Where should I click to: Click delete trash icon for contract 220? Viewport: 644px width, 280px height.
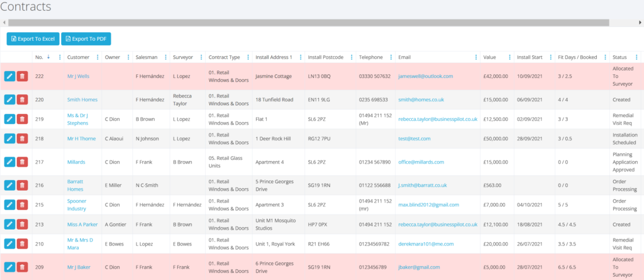22,99
